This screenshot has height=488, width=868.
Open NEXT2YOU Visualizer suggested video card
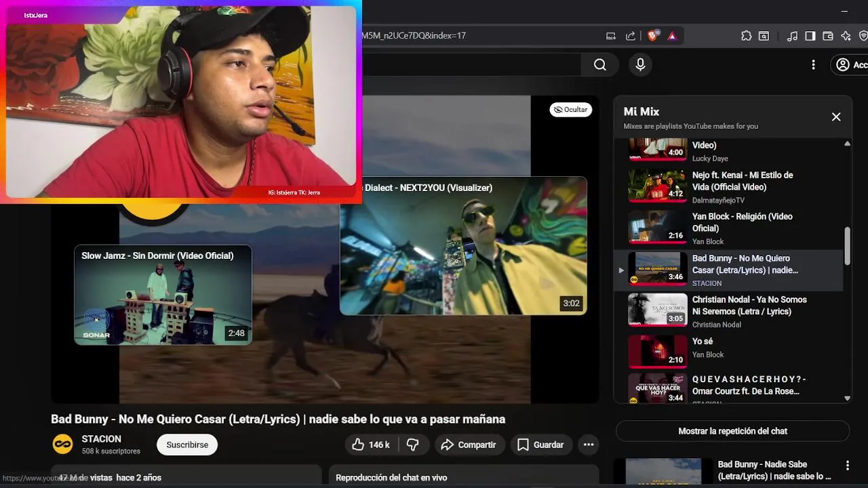(x=463, y=246)
